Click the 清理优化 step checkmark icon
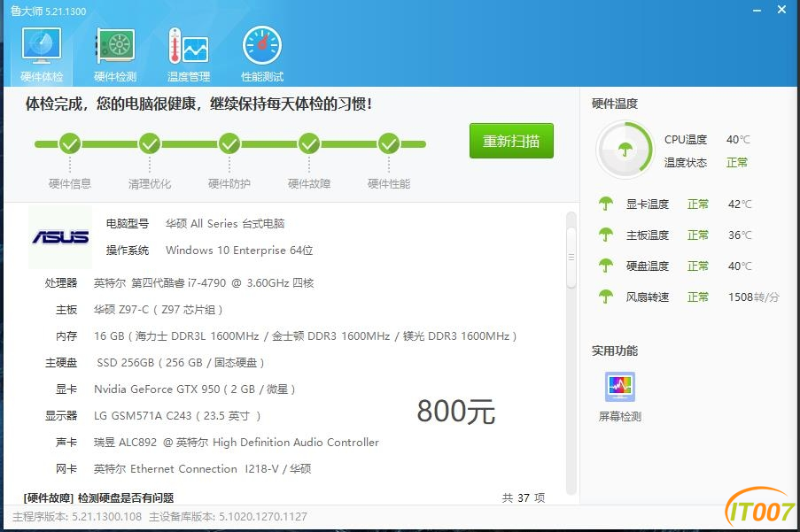Screen dimensions: 800x532 point(150,144)
